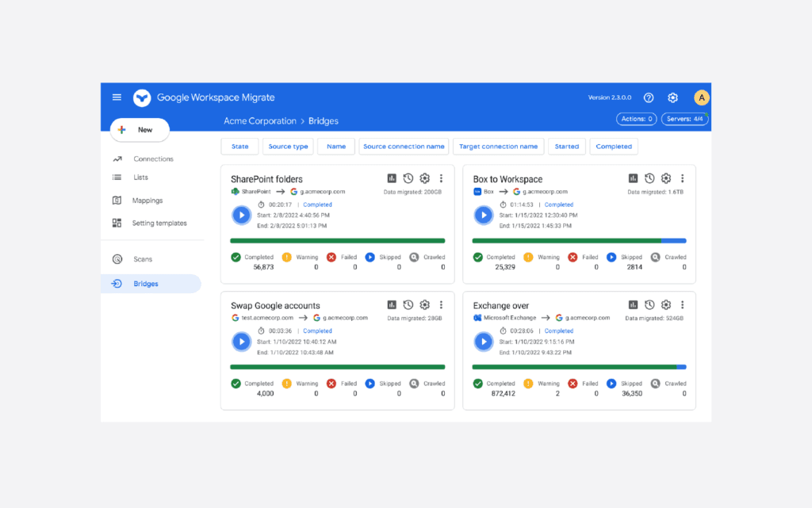Click Failed icon in Swap Google accounts card

click(x=331, y=384)
